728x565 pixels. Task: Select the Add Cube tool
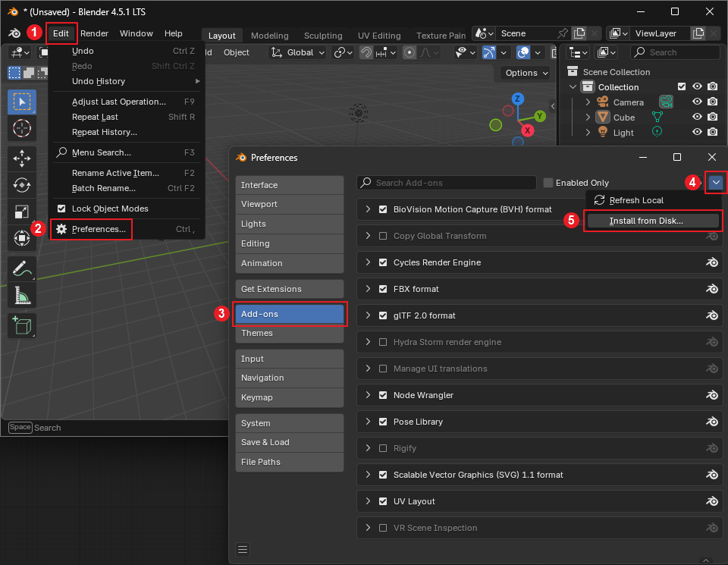point(22,325)
